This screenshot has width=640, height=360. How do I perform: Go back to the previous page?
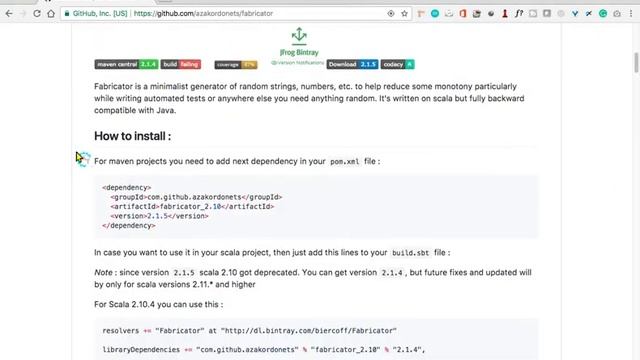point(9,13)
